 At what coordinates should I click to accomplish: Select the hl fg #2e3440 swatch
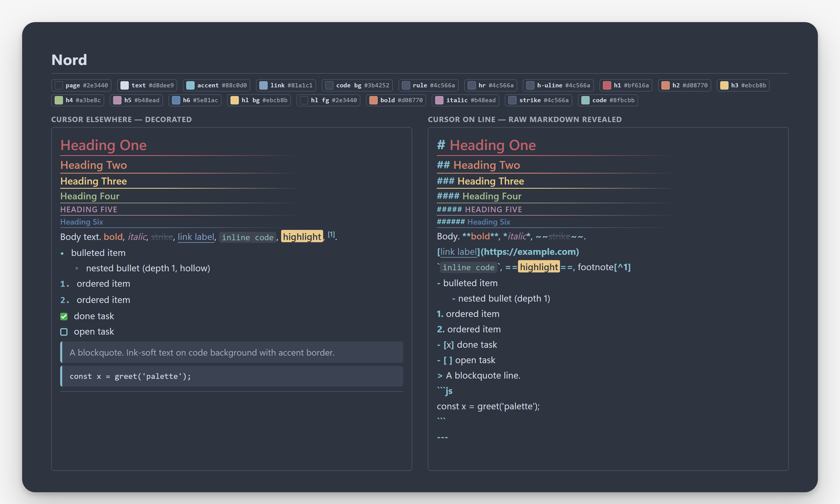(x=328, y=100)
